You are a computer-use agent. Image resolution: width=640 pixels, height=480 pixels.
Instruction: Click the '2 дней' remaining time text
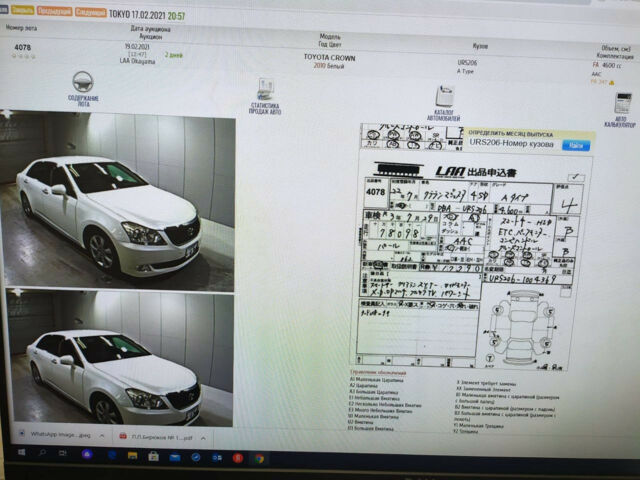(x=173, y=55)
